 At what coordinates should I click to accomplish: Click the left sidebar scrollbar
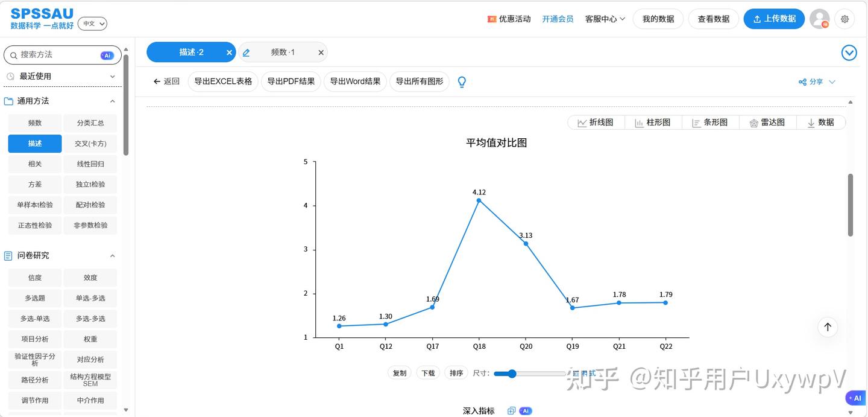125,106
